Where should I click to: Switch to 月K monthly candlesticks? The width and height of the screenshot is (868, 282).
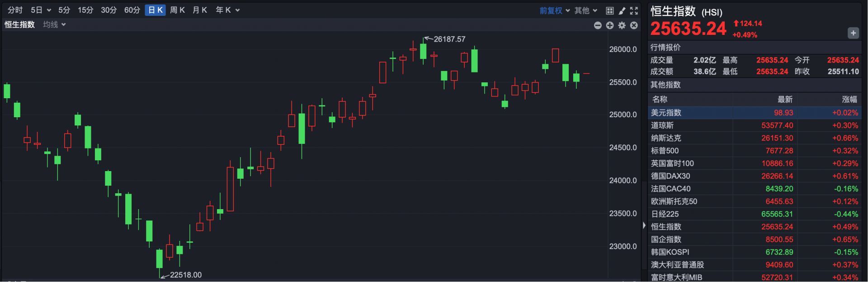point(199,10)
